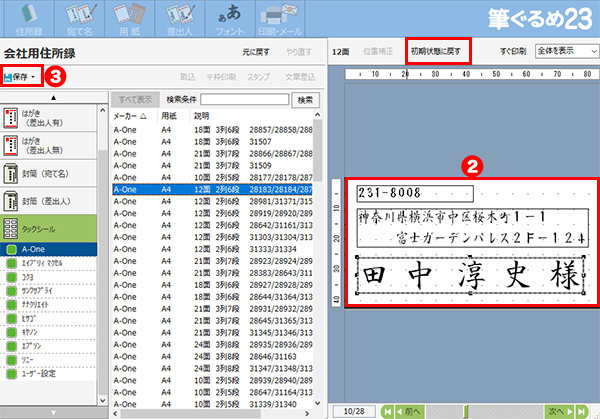This screenshot has width=600, height=419.
Task: Select the コクヨ maker entry
Action: (48, 277)
